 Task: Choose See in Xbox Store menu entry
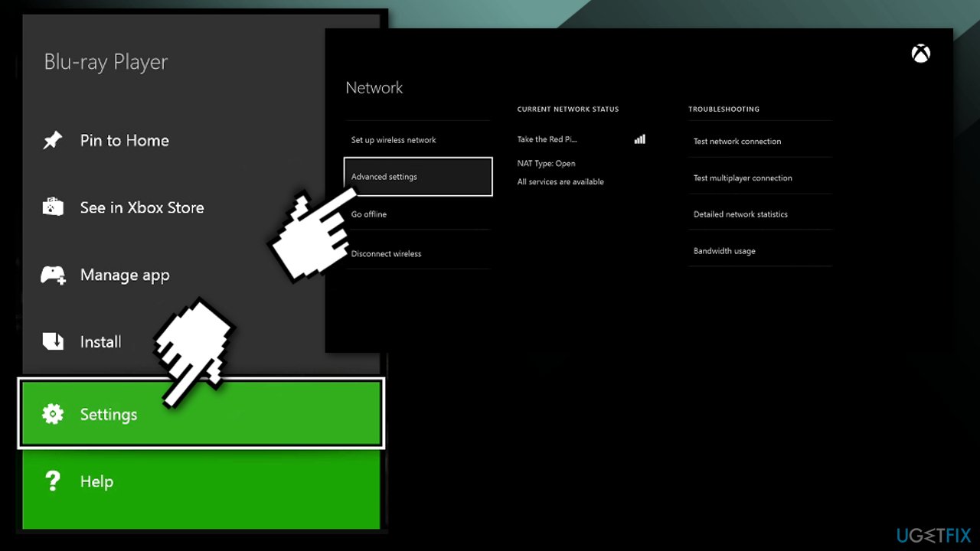(x=142, y=207)
